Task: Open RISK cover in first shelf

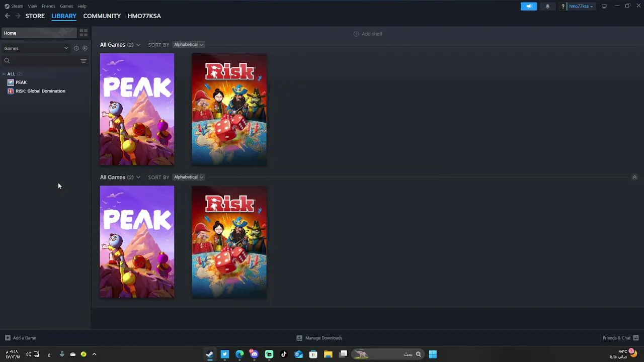Action: (229, 110)
